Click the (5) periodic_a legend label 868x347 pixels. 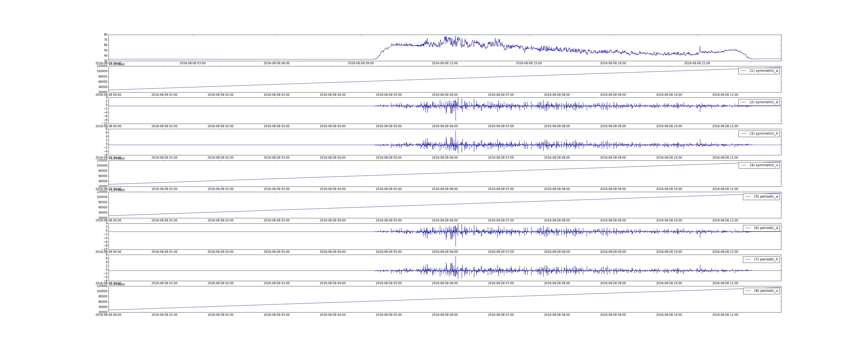pyautogui.click(x=766, y=196)
